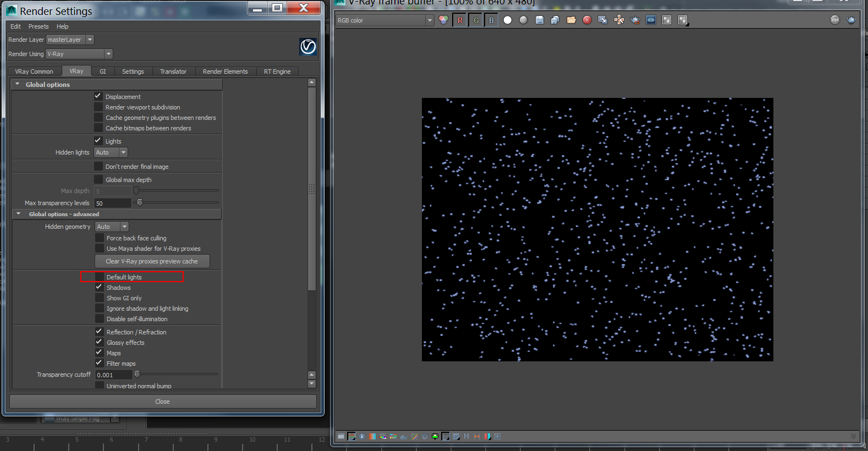Image resolution: width=868 pixels, height=451 pixels.
Task: Switch frame buffer to RGB channels icon
Action: 443,20
